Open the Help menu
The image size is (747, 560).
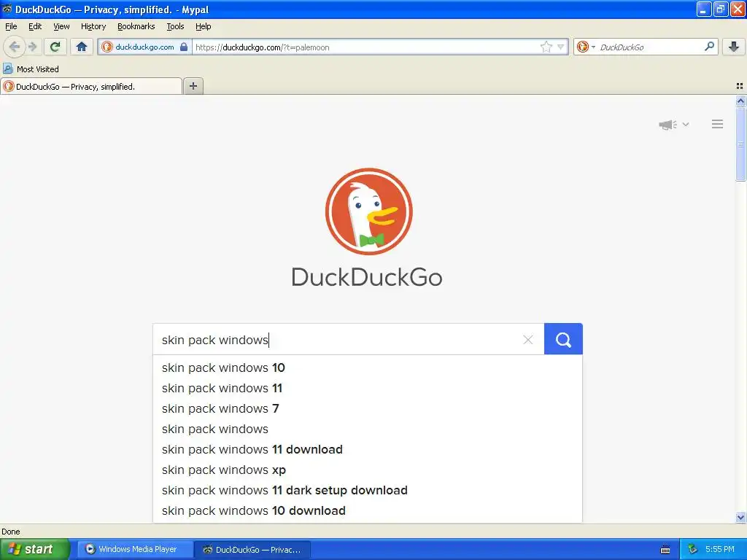pos(204,26)
